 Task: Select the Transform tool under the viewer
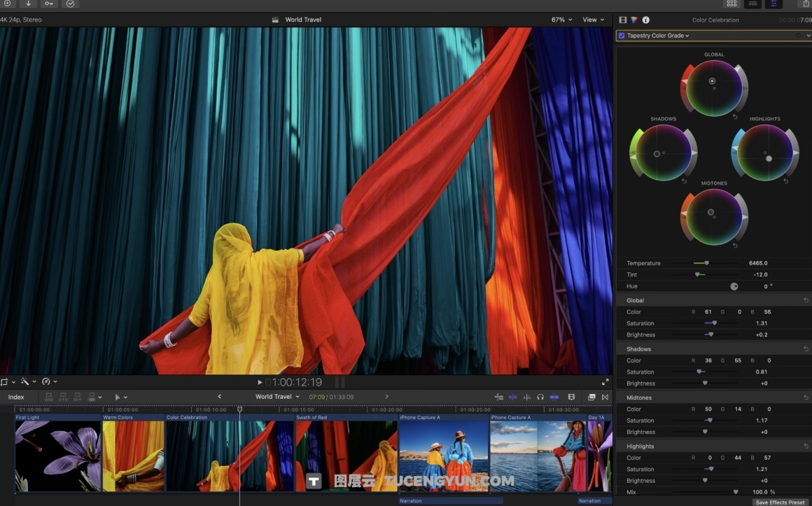pos(6,381)
